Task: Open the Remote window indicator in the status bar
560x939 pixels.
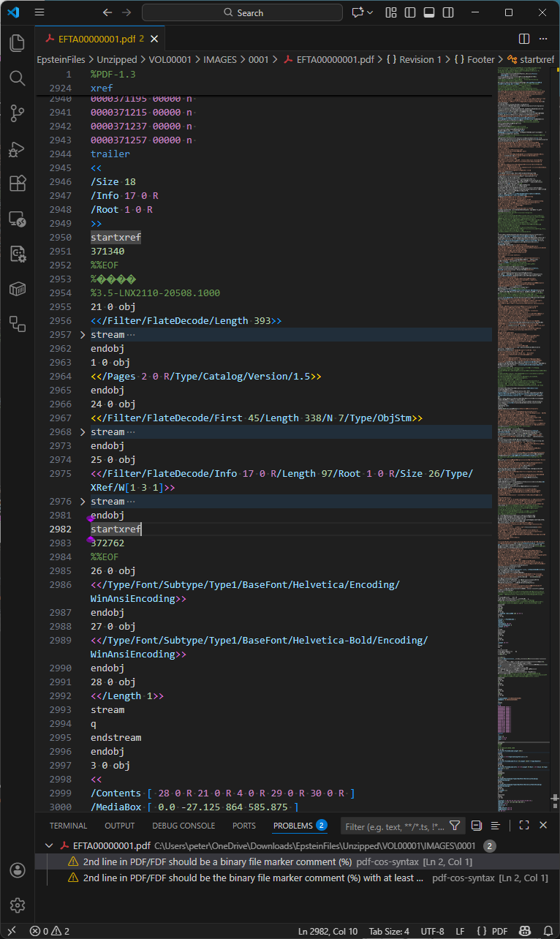Action: (x=11, y=931)
